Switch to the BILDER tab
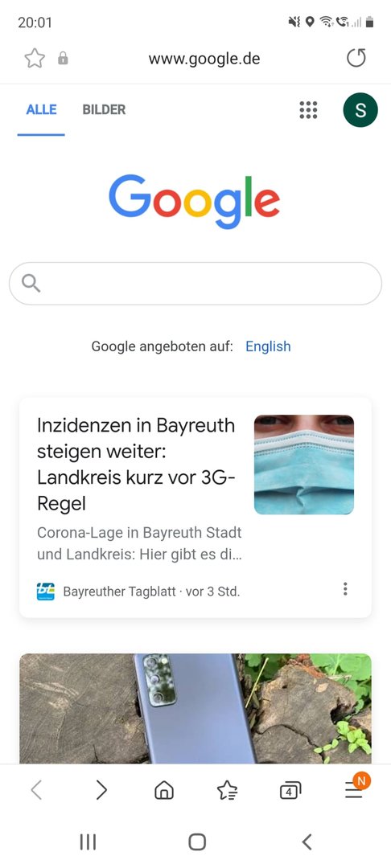The width and height of the screenshot is (391, 868). (x=104, y=109)
